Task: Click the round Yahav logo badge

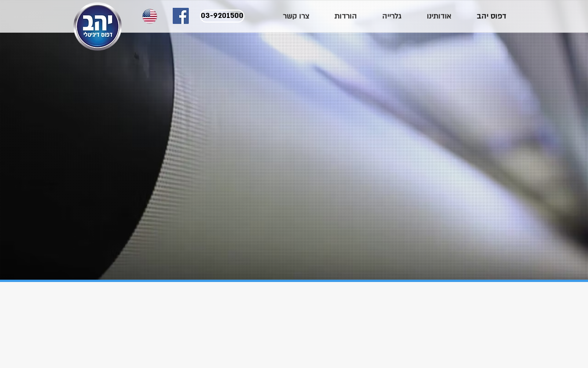Action: point(97,27)
